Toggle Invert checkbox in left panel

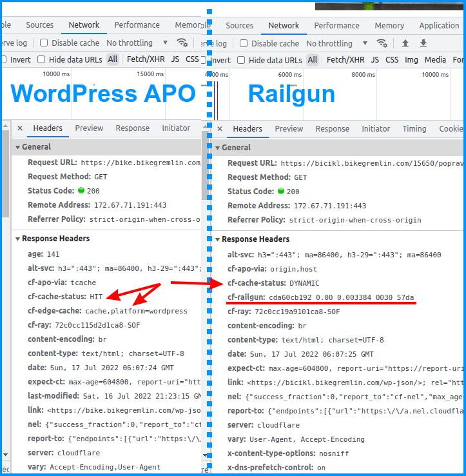tap(4, 59)
